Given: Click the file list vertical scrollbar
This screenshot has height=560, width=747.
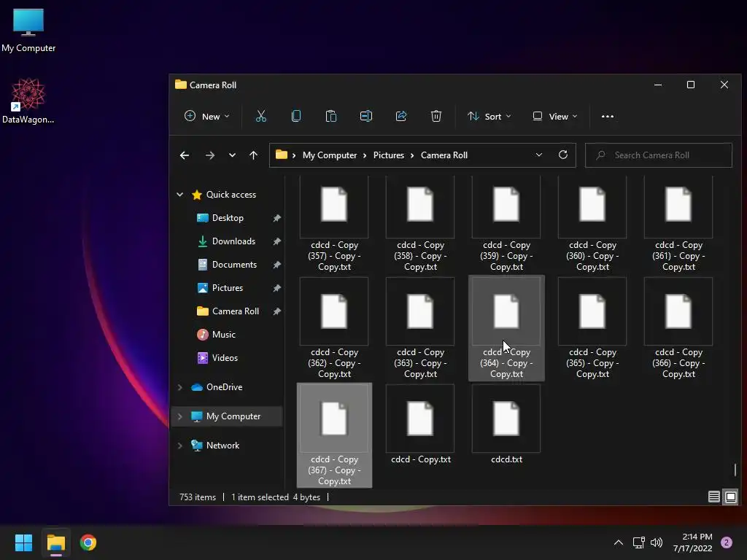Looking at the screenshot, I should [x=735, y=470].
